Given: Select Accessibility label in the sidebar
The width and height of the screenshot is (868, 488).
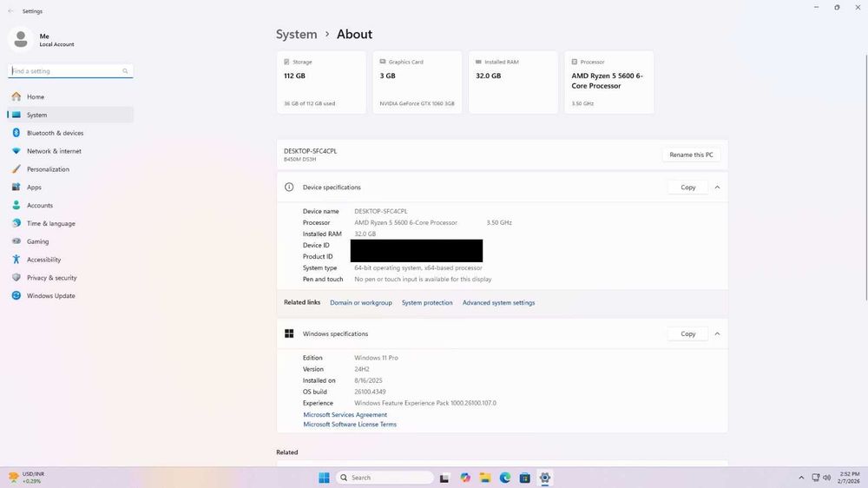Looking at the screenshot, I should pos(43,260).
